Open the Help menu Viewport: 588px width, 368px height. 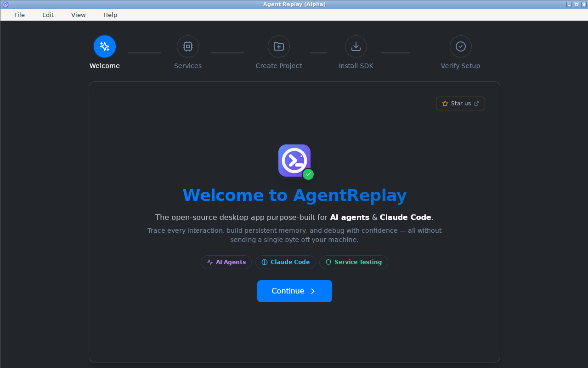click(110, 15)
